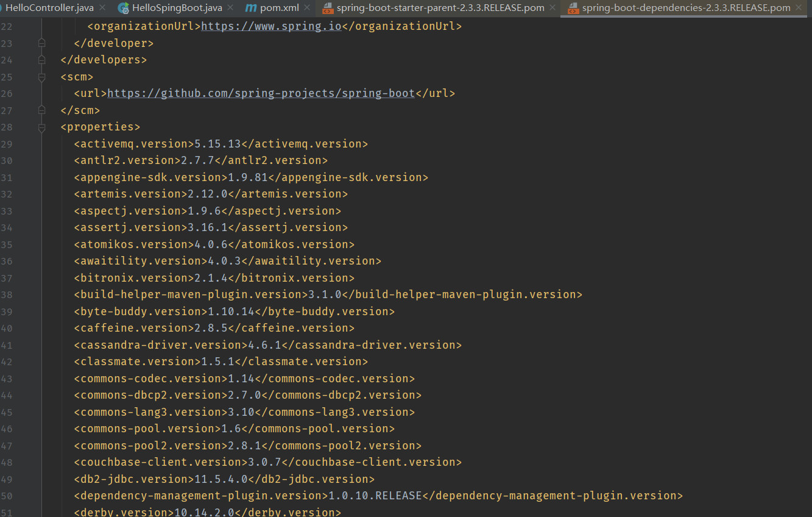Click the dependency-management-plugin version 1.0.10.RELEASE
Image resolution: width=812 pixels, height=517 pixels.
375,496
